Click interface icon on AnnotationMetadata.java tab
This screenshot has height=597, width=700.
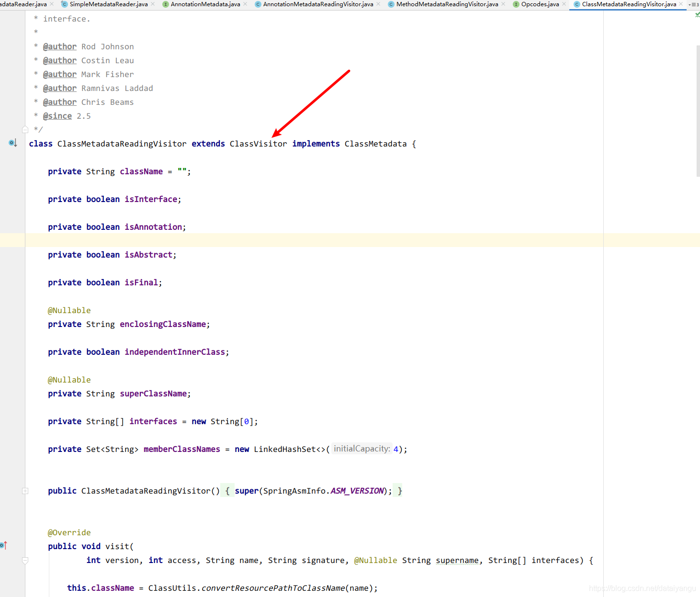click(x=166, y=4)
